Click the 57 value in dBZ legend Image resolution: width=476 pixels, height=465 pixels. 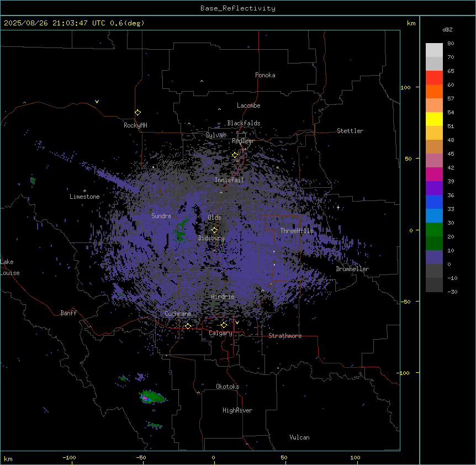[451, 99]
